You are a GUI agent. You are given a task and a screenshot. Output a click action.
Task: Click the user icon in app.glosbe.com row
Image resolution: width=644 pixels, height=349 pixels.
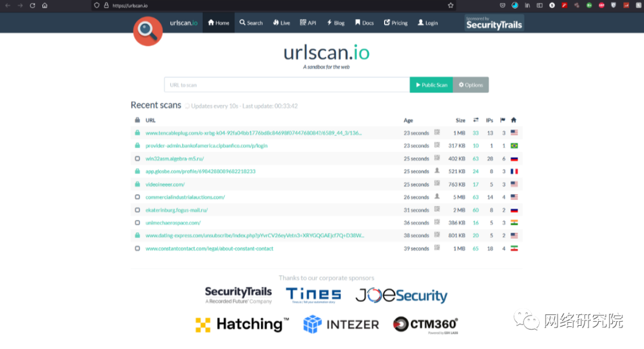point(437,170)
